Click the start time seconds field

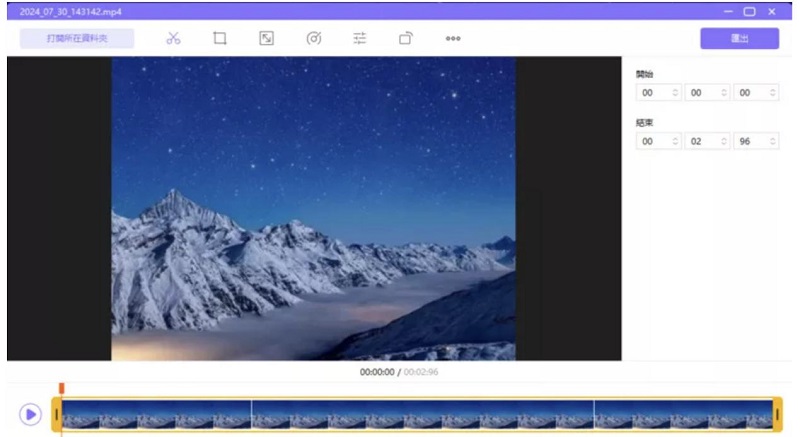pyautogui.click(x=756, y=93)
